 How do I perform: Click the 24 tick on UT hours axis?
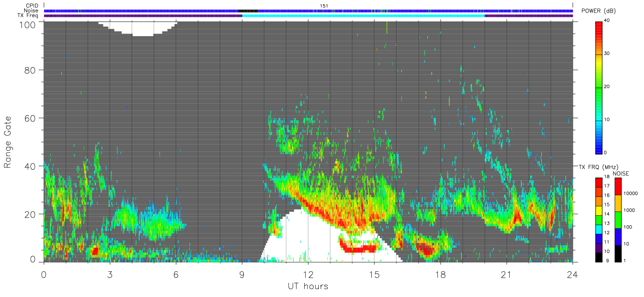coord(572,274)
